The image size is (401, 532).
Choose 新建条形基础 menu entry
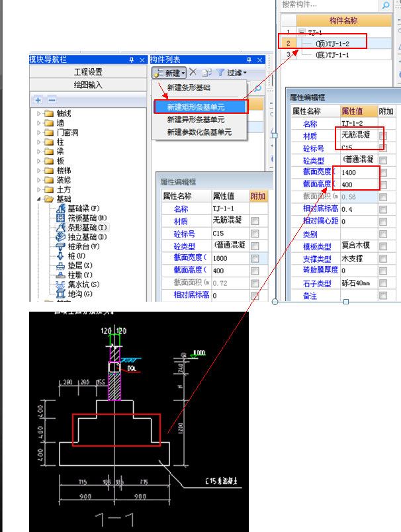200,87
